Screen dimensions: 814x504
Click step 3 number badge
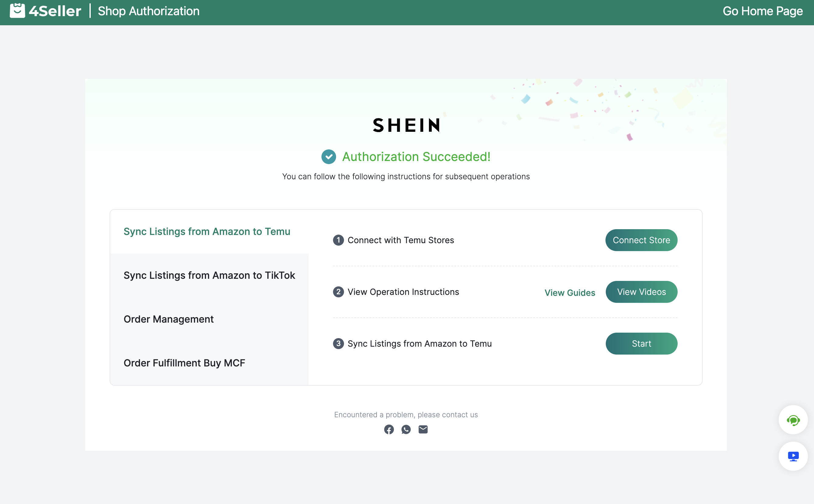[x=338, y=344]
